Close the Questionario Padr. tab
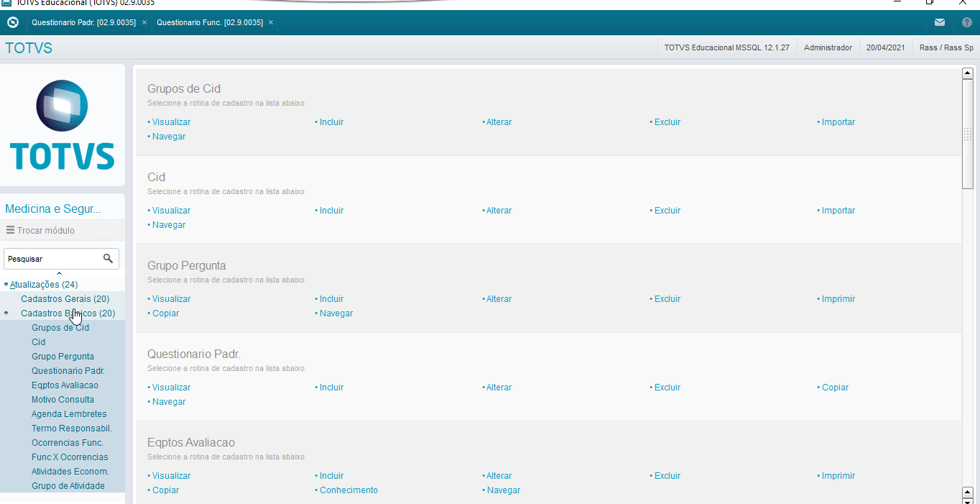This screenshot has height=504, width=980. [144, 23]
